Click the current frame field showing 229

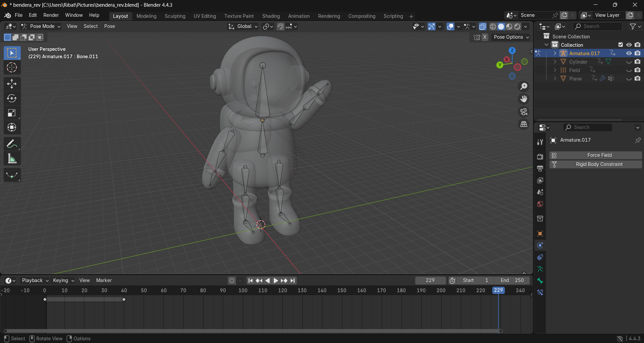pos(430,280)
